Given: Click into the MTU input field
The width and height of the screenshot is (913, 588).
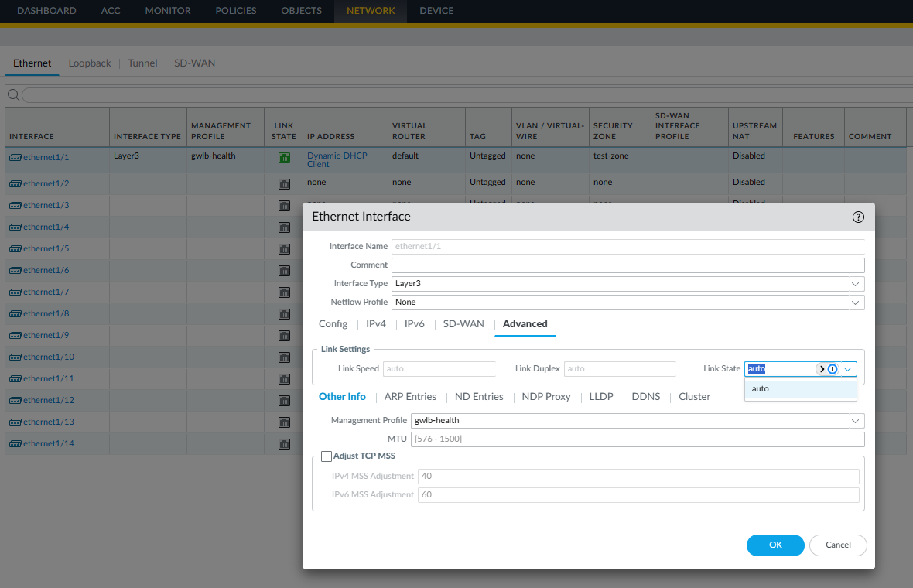Looking at the screenshot, I should click(x=637, y=439).
